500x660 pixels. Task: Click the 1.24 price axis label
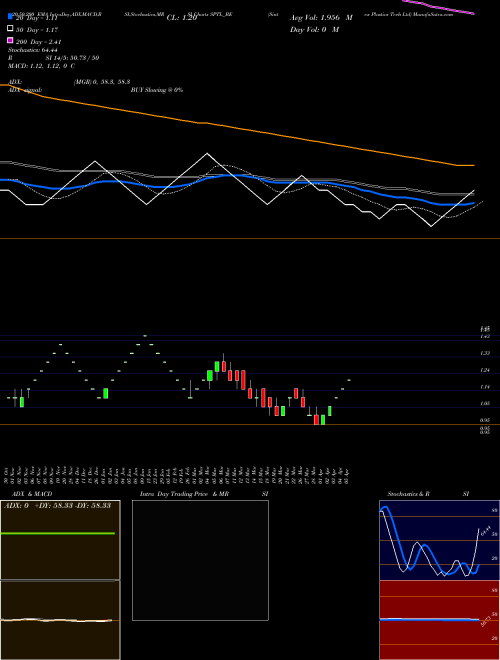(x=485, y=370)
